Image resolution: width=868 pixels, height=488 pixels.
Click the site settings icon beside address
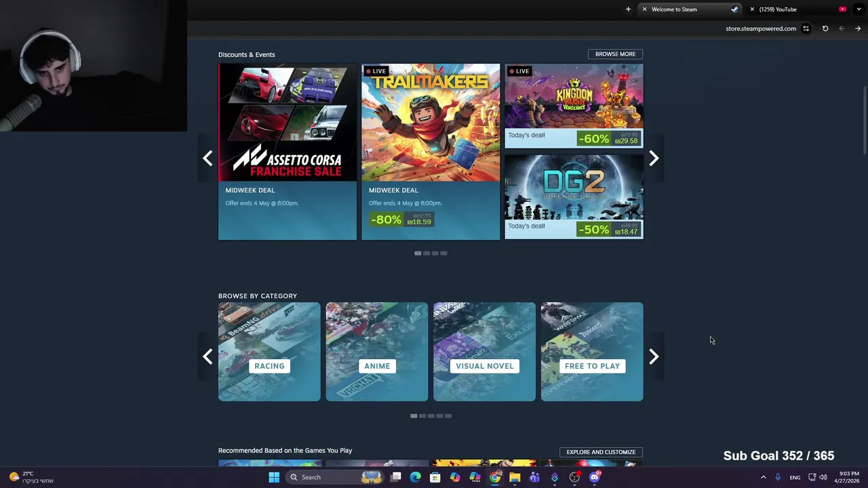(x=806, y=28)
